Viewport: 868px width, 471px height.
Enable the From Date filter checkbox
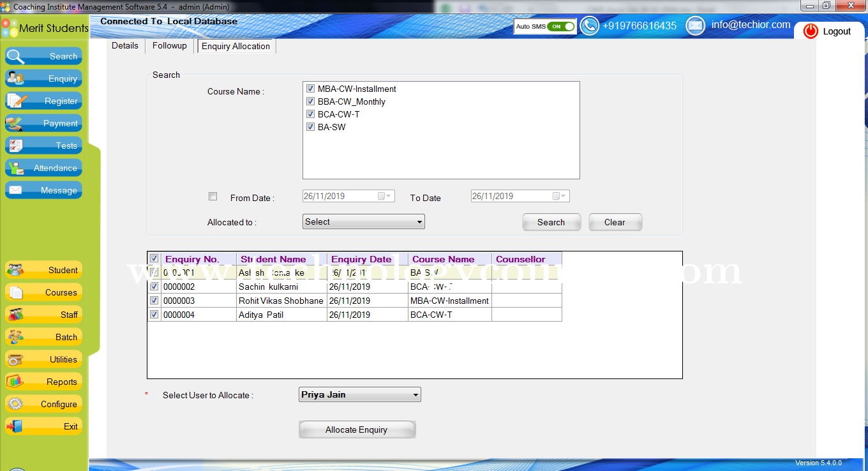tap(213, 197)
